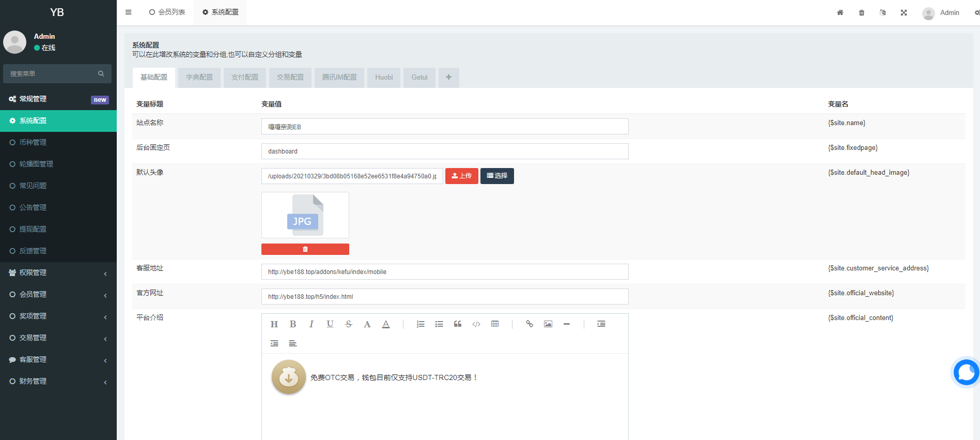Expand the 会员管理 sidebar menu
Screen dimensions: 980x440
click(x=58, y=294)
